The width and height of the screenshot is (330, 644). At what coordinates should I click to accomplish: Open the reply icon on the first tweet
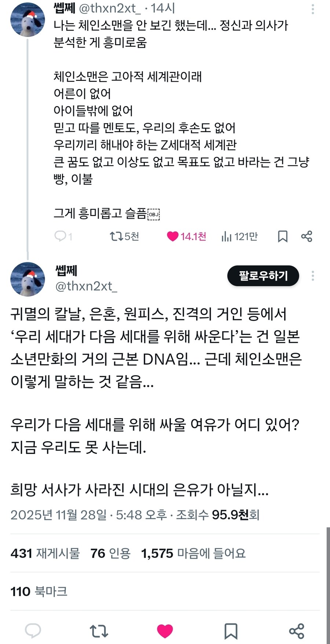(x=61, y=237)
